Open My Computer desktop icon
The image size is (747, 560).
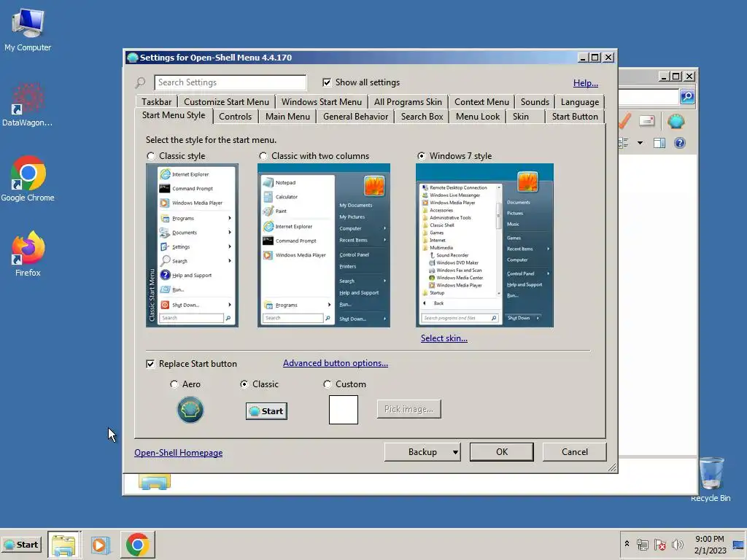point(28,30)
